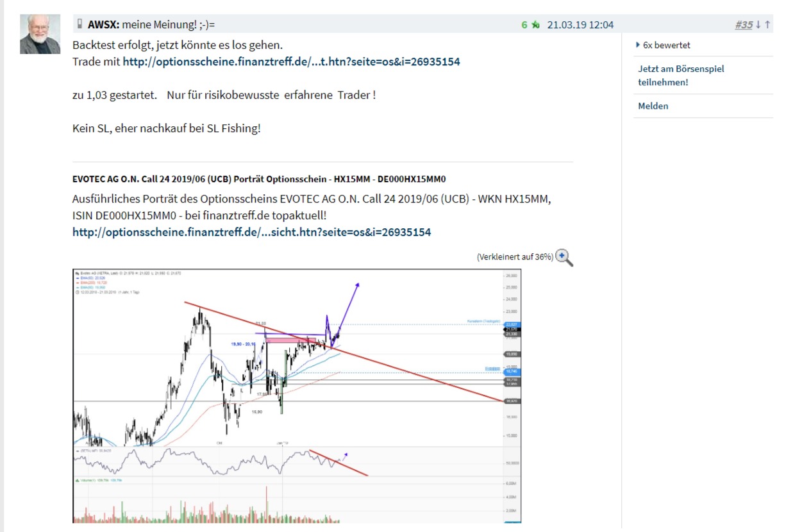Expand the '6x bewertet' ratings list
The height and width of the screenshot is (532, 786).
point(664,46)
